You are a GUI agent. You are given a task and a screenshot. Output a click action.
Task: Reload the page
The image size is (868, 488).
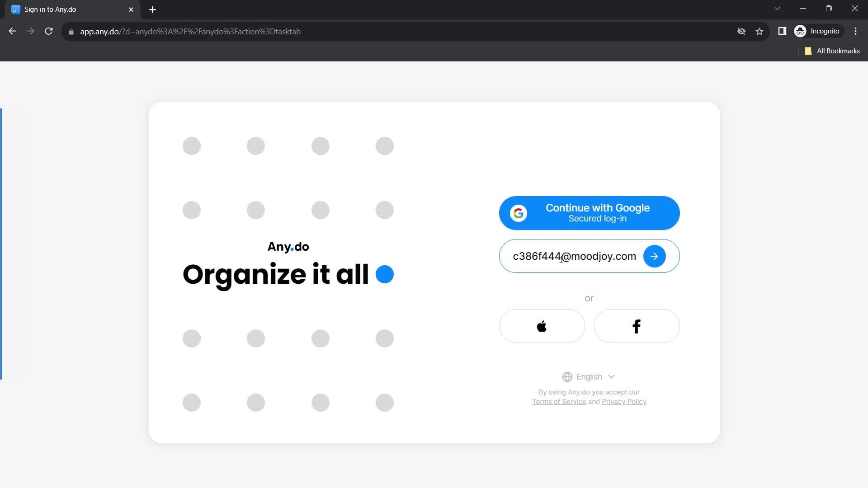49,31
